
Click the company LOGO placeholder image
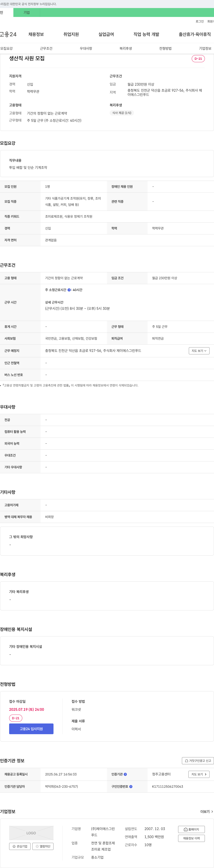point(31,833)
